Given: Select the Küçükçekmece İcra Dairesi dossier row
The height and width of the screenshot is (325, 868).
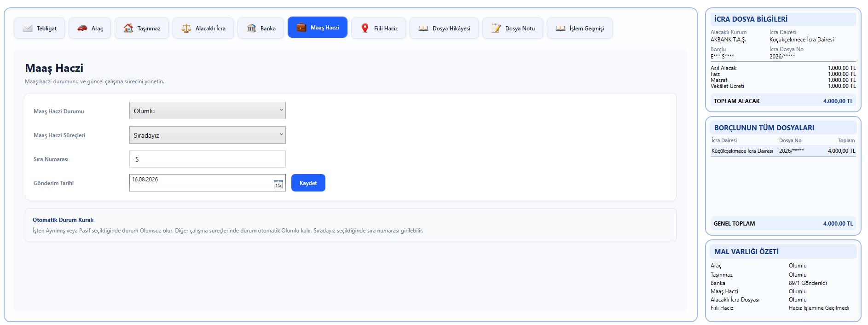Looking at the screenshot, I should 783,151.
